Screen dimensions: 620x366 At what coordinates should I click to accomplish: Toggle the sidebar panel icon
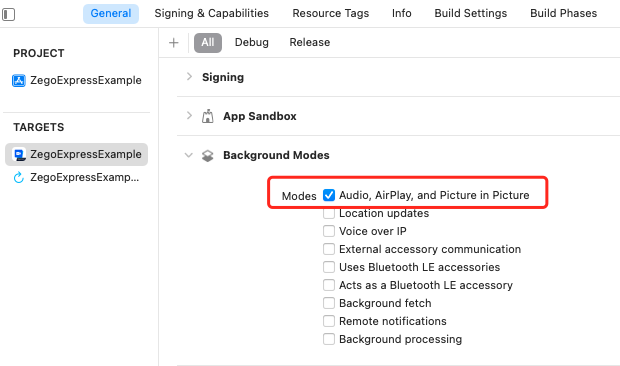pos(8,15)
